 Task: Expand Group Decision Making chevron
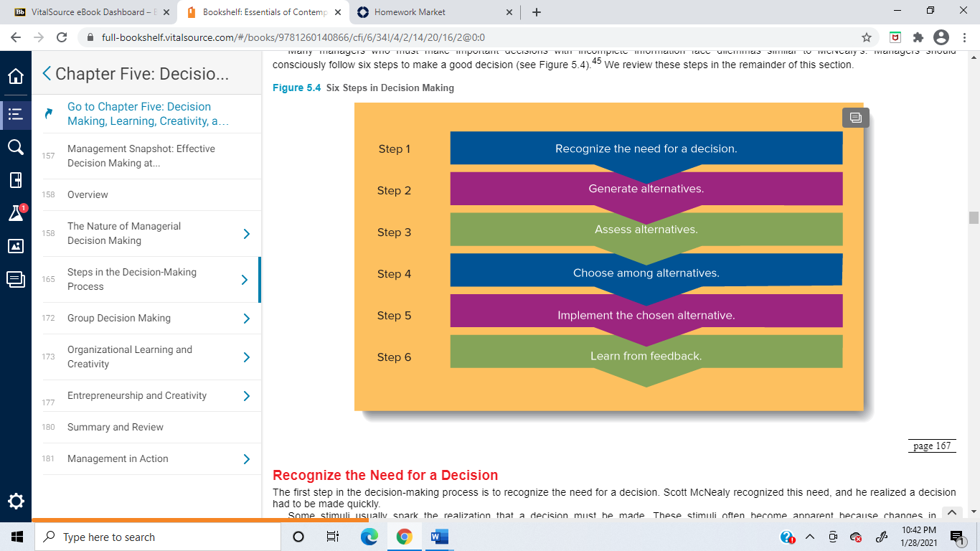click(246, 319)
